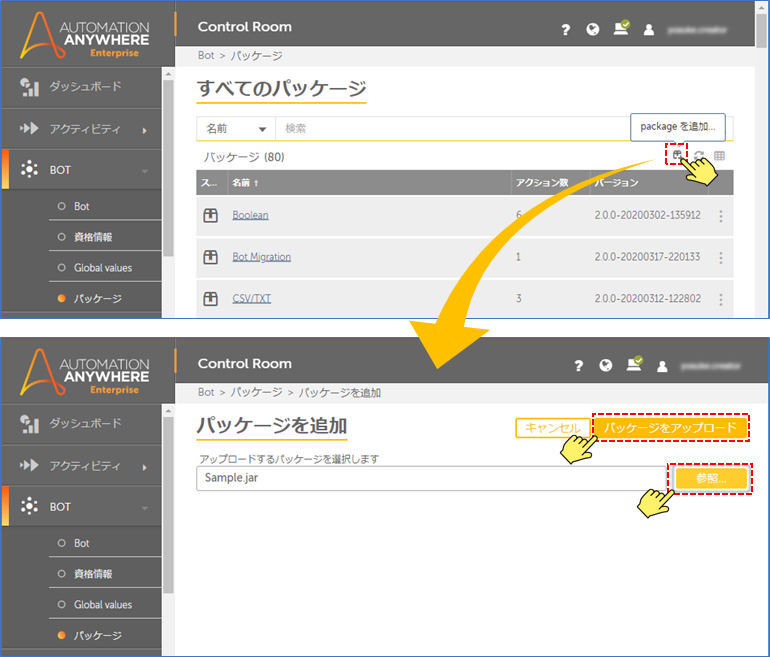770x657 pixels.
Task: Click the help question mark in upper header
Action: pos(566,29)
